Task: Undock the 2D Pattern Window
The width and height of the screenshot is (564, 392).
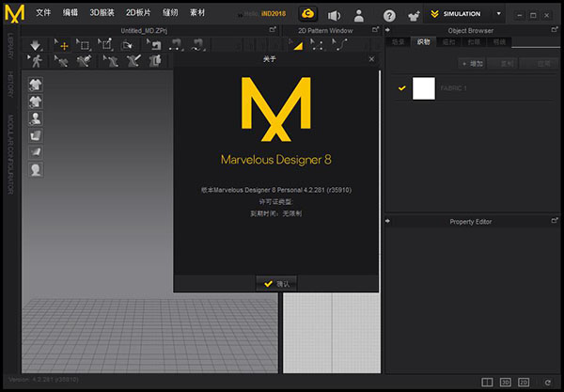Action: point(375,29)
